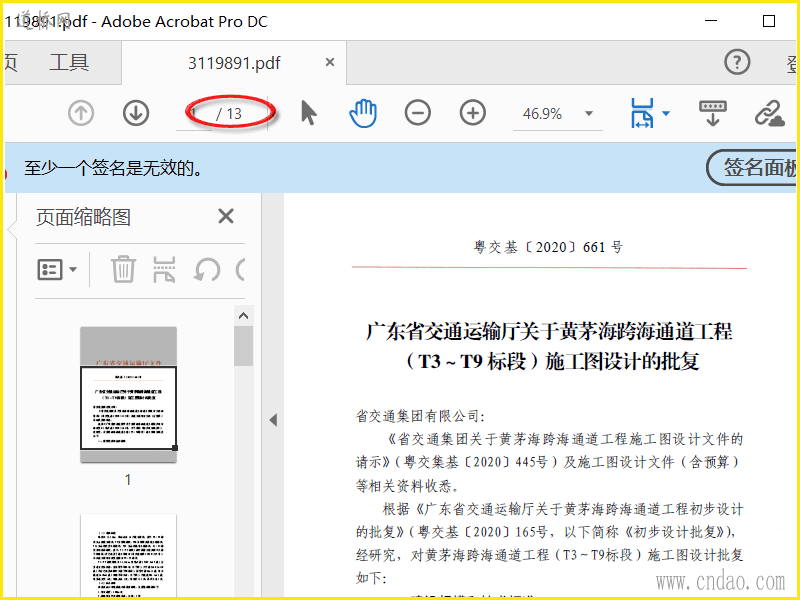Image resolution: width=800 pixels, height=600 pixels.
Task: Minimize the Acrobat window
Action: 711,21
